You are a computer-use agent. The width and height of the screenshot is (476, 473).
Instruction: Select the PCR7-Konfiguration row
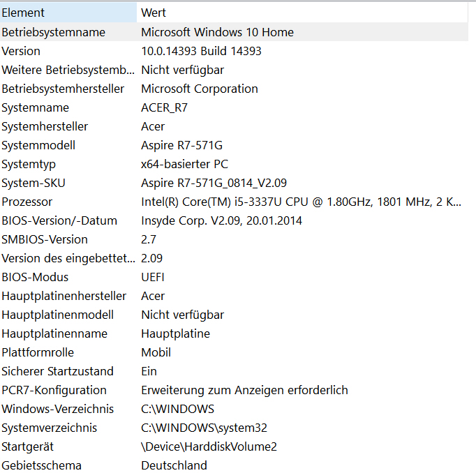[x=234, y=389]
